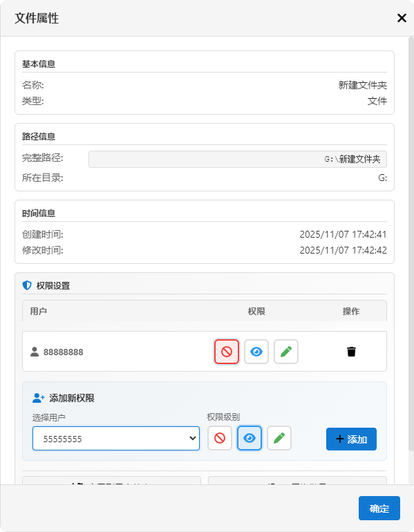Image resolution: width=414 pixels, height=532 pixels.
Task: Click the 路径信息 section heading
Action: click(39, 136)
